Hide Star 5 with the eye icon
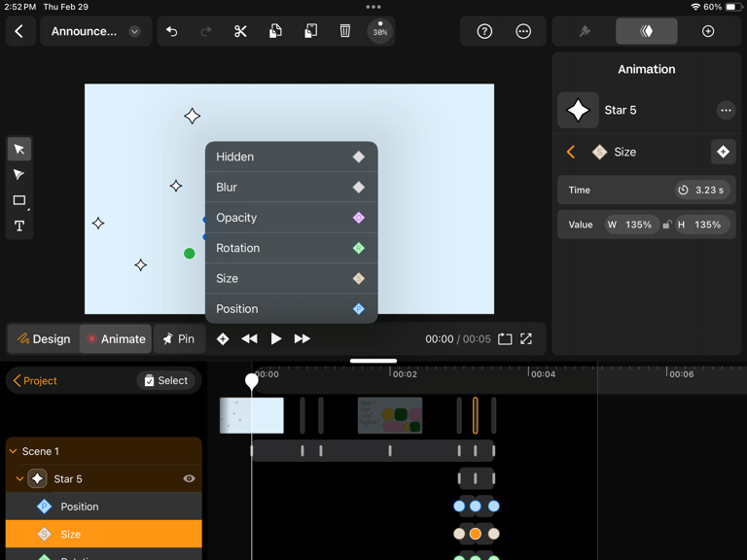 189,478
